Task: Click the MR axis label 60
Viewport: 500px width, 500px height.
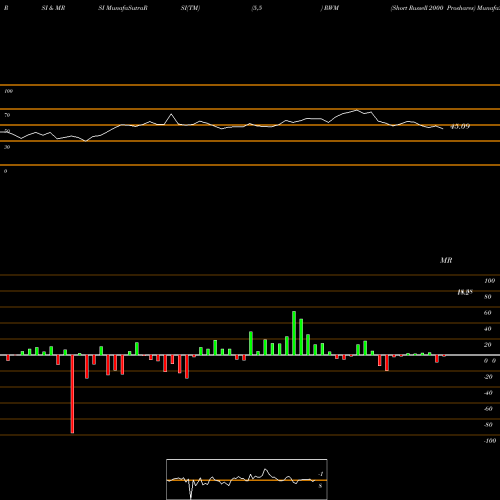Action: tap(488, 313)
